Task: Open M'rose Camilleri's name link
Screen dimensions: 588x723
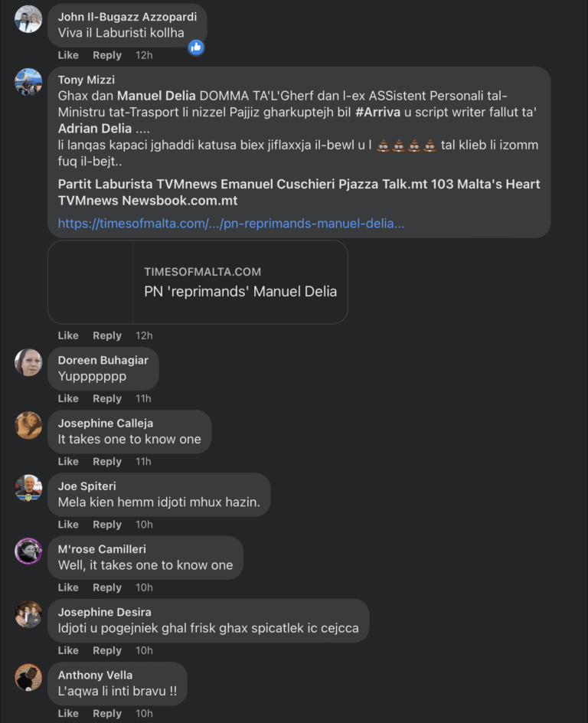Action: (102, 549)
